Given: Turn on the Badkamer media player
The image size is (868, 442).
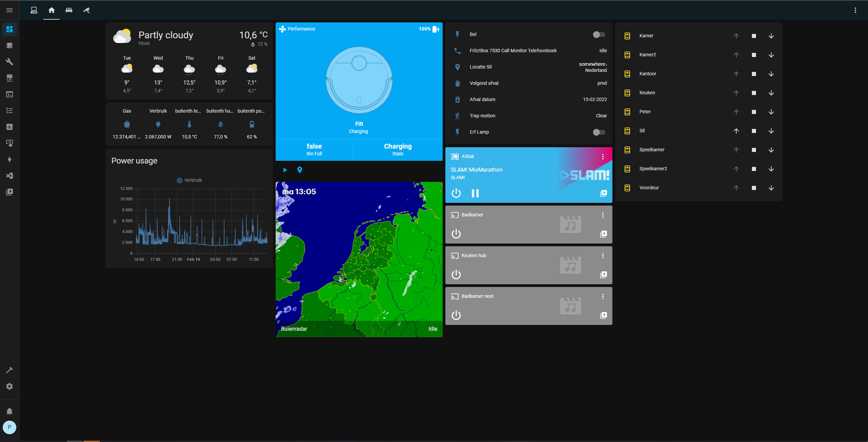Looking at the screenshot, I should coord(456,234).
